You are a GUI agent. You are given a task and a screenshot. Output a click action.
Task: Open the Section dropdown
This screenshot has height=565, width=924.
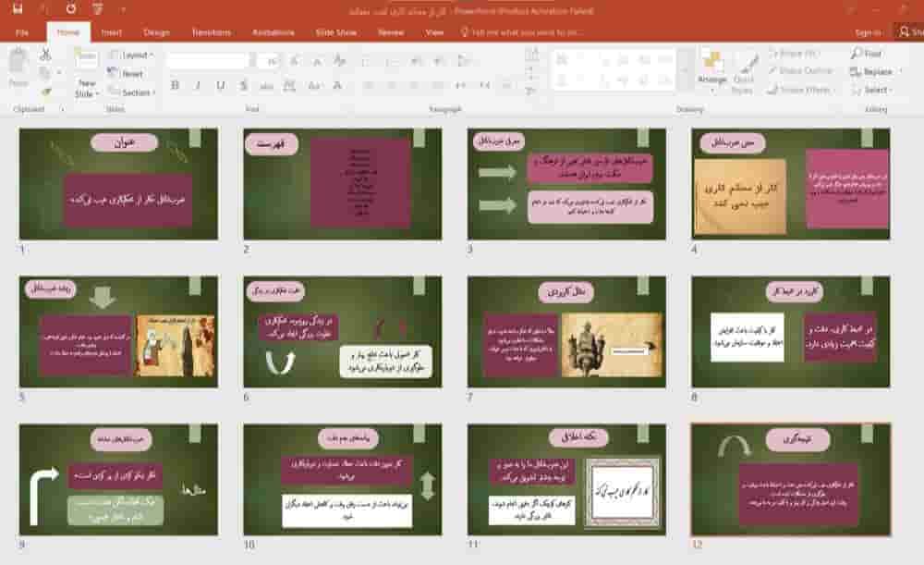pyautogui.click(x=132, y=92)
